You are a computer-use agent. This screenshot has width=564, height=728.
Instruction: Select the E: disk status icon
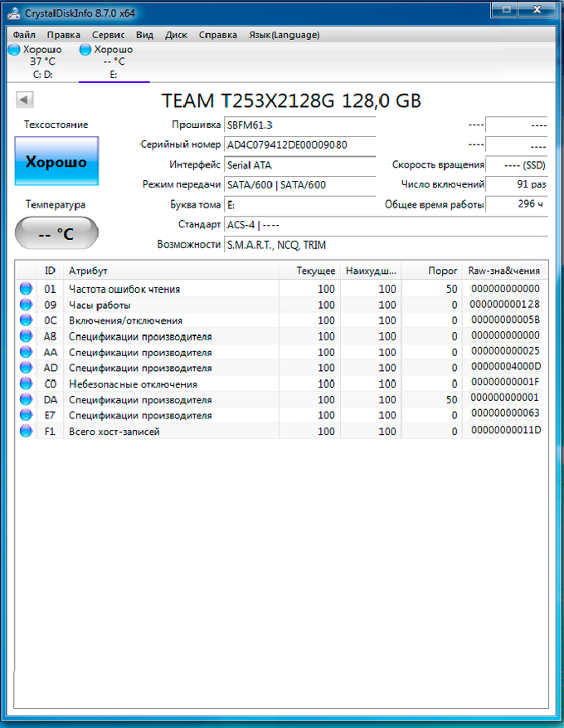tap(85, 50)
